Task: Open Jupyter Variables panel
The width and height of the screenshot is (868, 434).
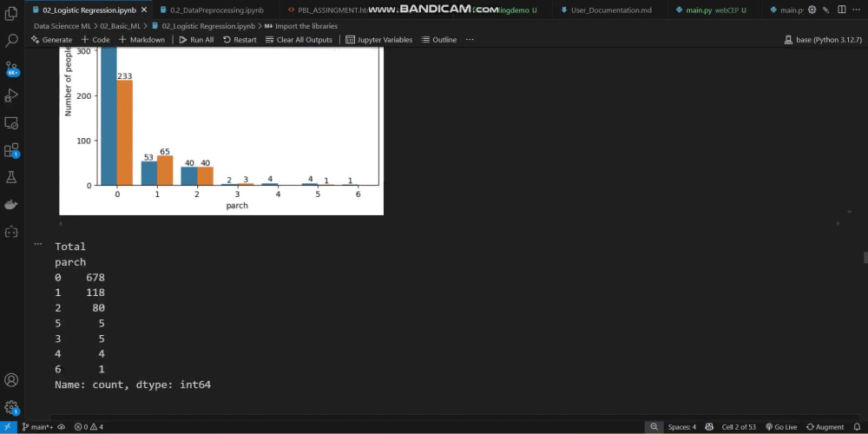Action: [x=379, y=40]
